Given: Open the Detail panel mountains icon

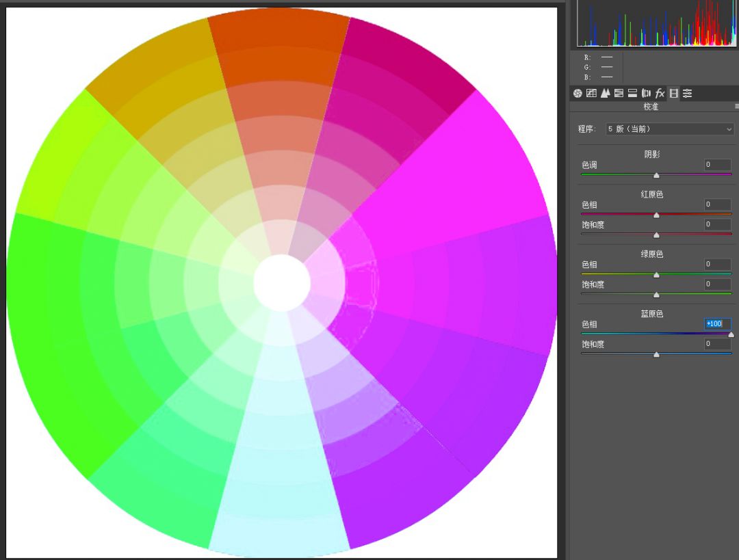Looking at the screenshot, I should coord(605,93).
